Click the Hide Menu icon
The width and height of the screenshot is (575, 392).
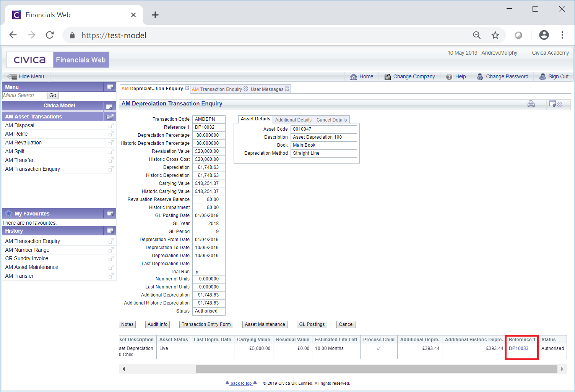[12, 76]
